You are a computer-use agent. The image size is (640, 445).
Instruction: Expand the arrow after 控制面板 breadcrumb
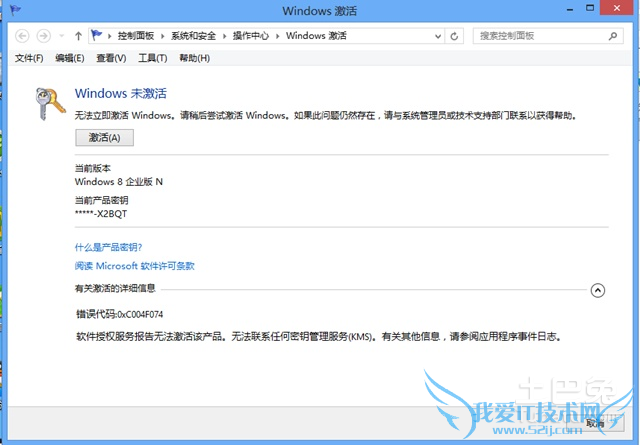coord(162,36)
